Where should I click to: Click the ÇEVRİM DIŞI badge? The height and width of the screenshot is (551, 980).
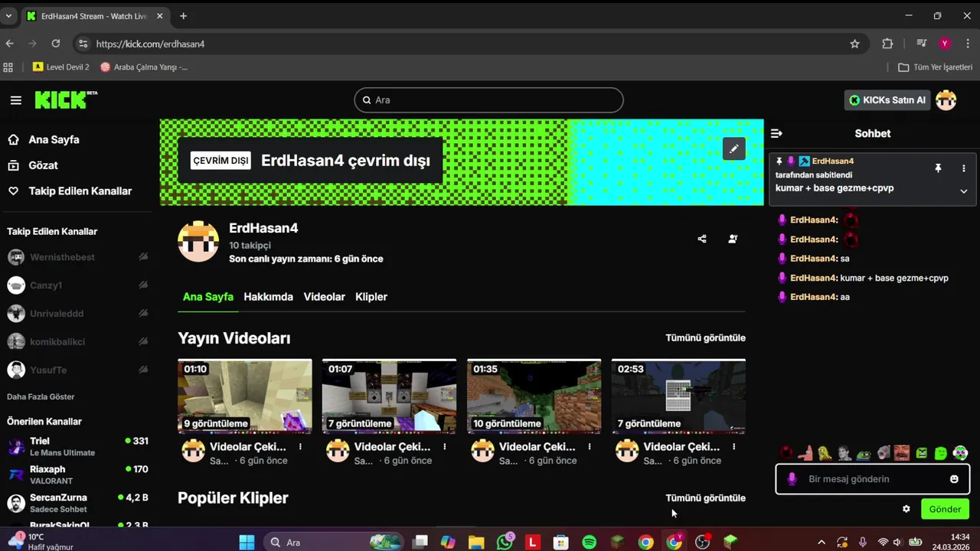220,161
